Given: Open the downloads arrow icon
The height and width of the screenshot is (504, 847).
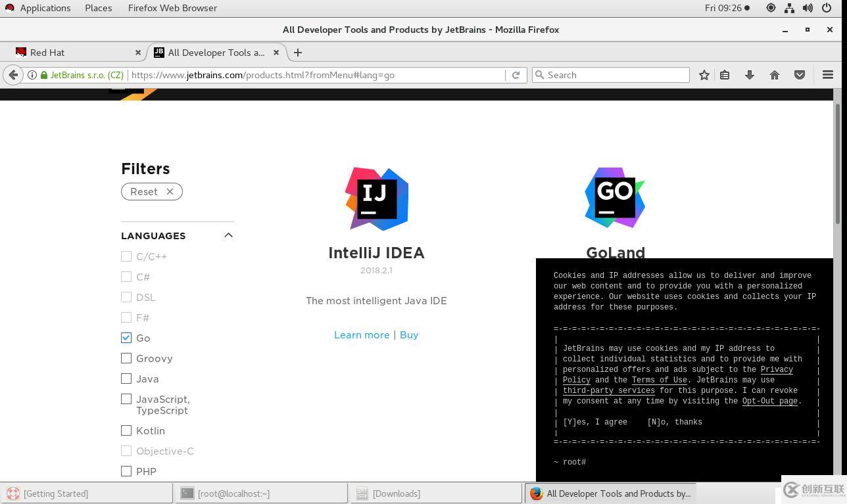Looking at the screenshot, I should (750, 75).
